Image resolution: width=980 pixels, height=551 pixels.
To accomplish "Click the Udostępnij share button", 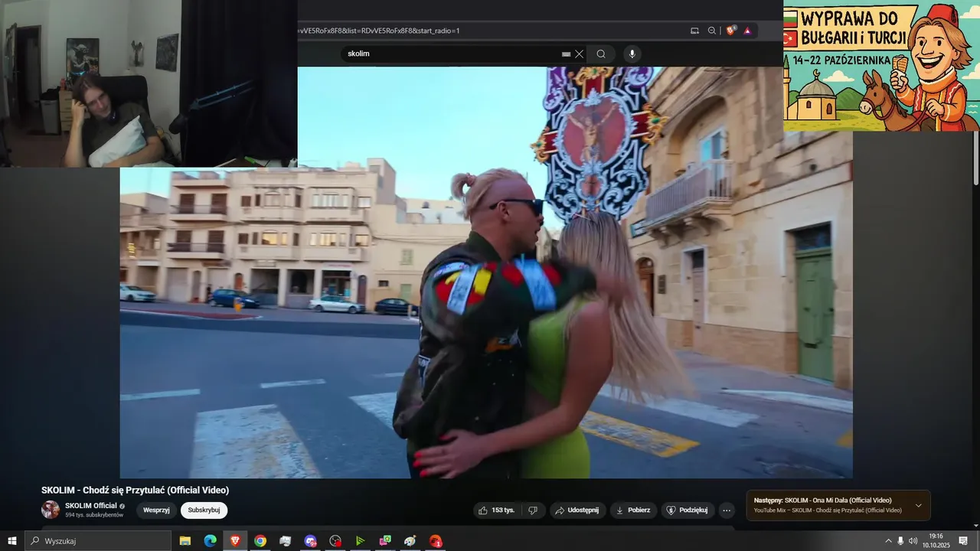I will point(577,510).
